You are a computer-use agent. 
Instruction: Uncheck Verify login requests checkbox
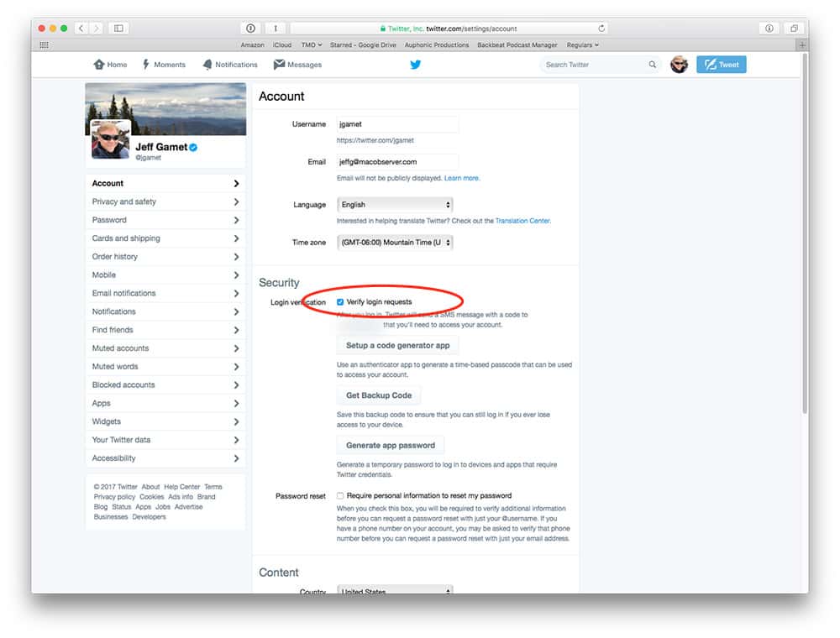pos(340,301)
